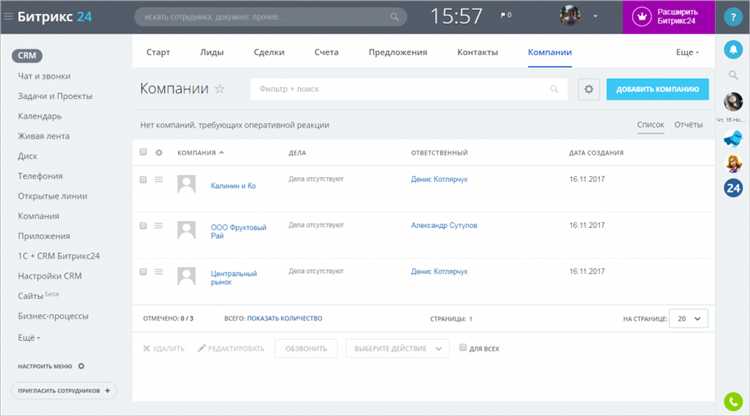The height and width of the screenshot is (416, 750).
Task: Click the help question mark icon
Action: 732,16
